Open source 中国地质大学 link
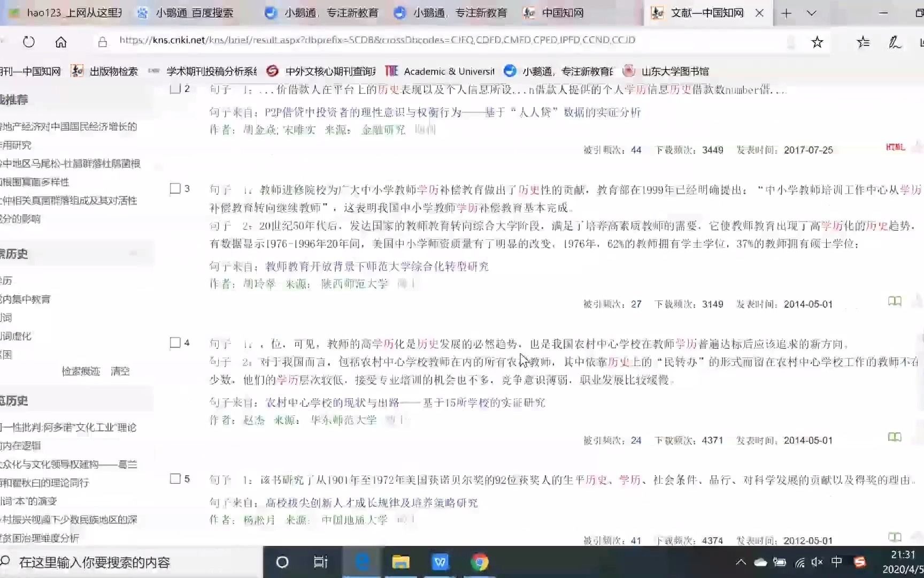This screenshot has width=924, height=578. pyautogui.click(x=355, y=520)
